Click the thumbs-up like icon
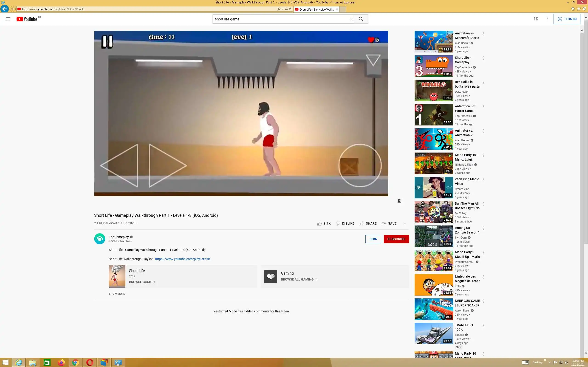This screenshot has height=367, width=588. click(x=319, y=223)
